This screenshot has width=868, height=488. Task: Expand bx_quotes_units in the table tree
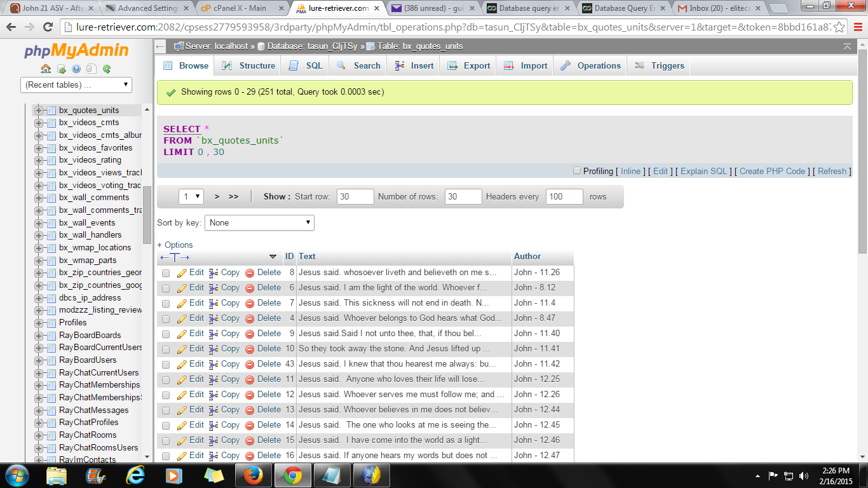39,111
